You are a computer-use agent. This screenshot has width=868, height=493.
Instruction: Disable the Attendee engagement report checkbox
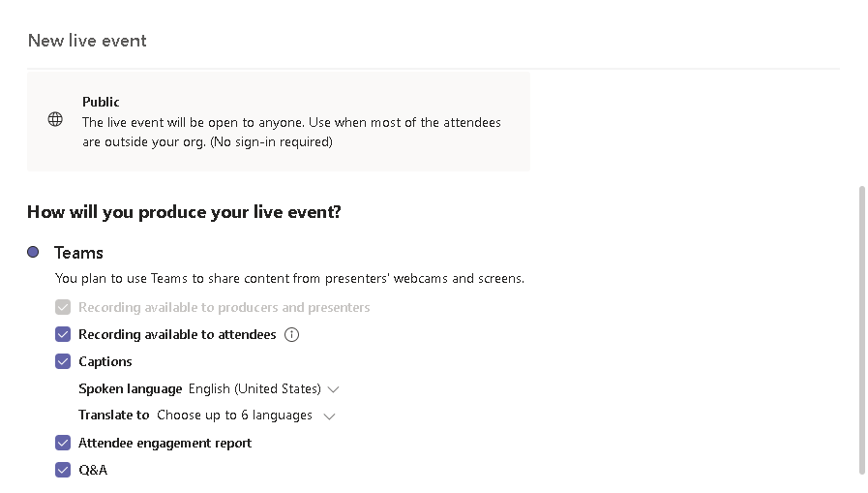63,444
